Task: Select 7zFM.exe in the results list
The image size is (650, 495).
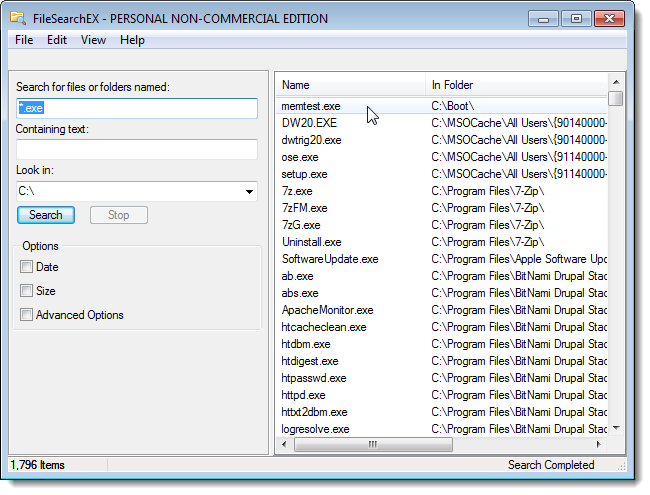Action: (304, 208)
